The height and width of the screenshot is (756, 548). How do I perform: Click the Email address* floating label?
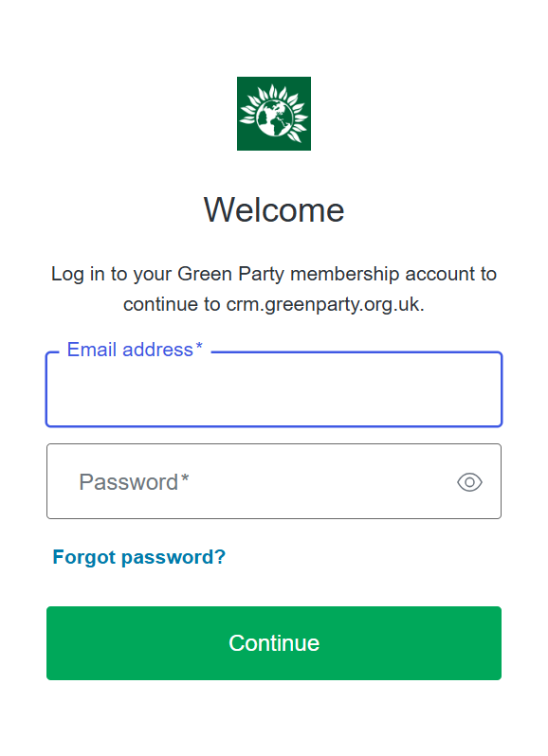click(135, 350)
